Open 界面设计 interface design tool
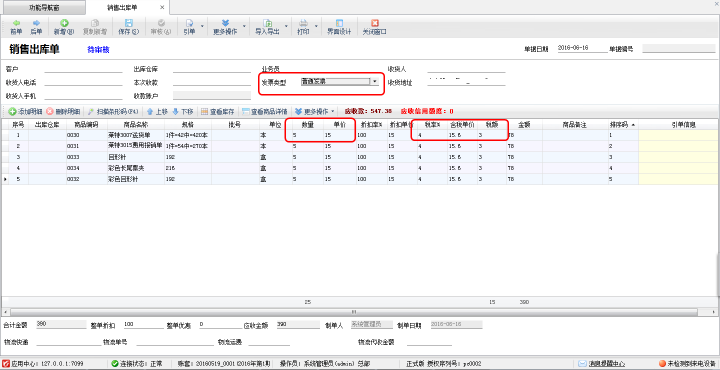Viewport: 720px width, 370px height. [x=339, y=27]
